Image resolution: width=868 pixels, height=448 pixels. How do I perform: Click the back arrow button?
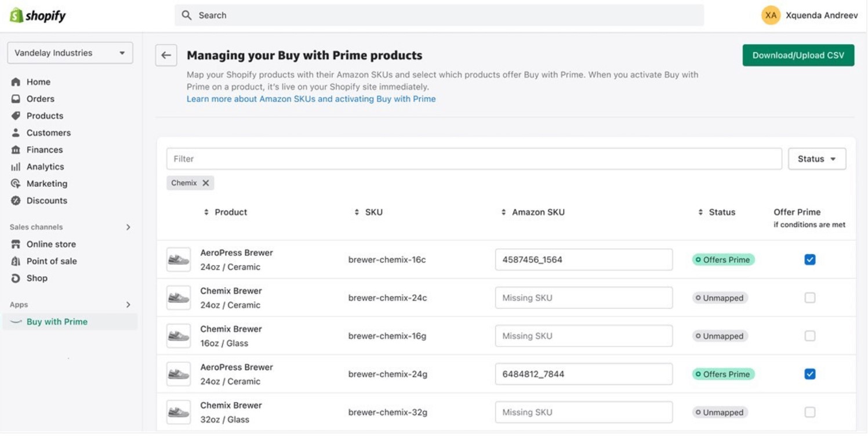pyautogui.click(x=166, y=56)
